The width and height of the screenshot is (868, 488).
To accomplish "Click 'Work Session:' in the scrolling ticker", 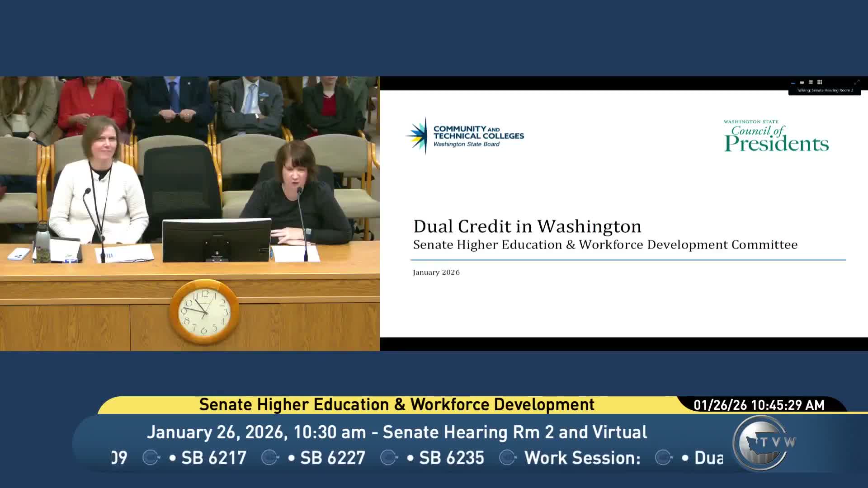I will 582,458.
